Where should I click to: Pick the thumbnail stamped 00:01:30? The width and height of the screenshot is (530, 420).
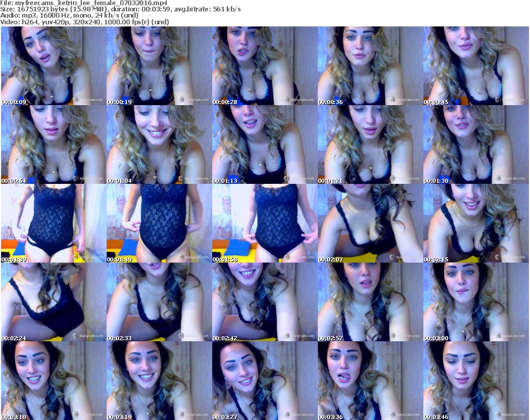(476, 144)
